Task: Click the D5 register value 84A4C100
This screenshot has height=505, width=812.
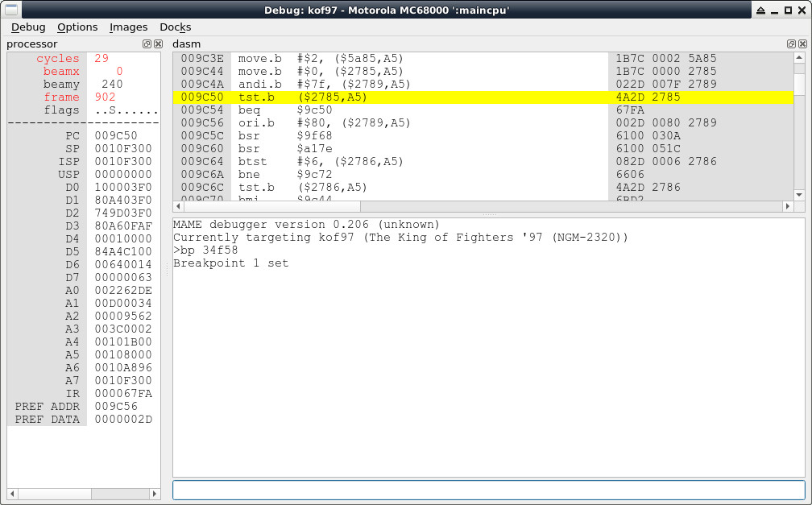Action: [x=123, y=252]
